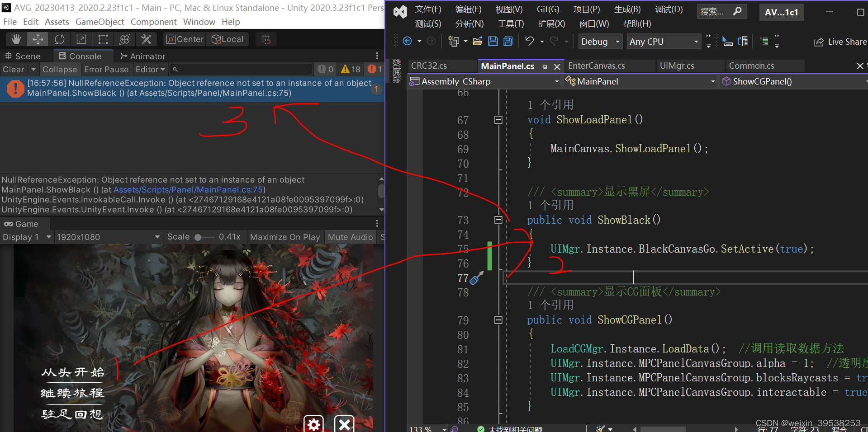
Task: Open the new item icon in Visual Studio
Action: (454, 41)
